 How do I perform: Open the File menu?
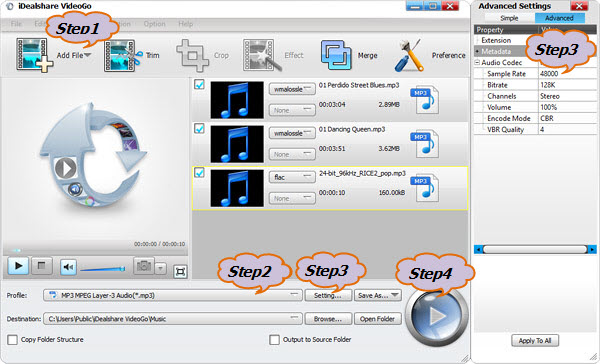pos(16,24)
